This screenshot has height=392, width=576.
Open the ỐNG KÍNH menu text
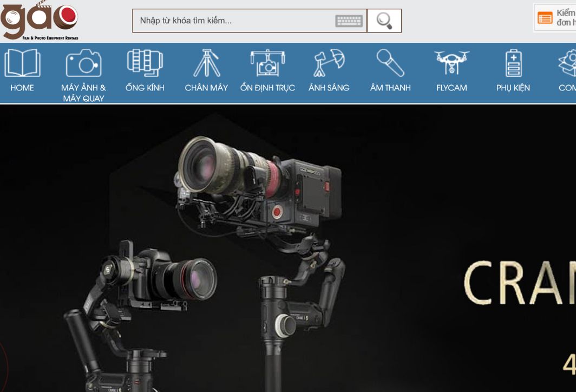click(145, 88)
